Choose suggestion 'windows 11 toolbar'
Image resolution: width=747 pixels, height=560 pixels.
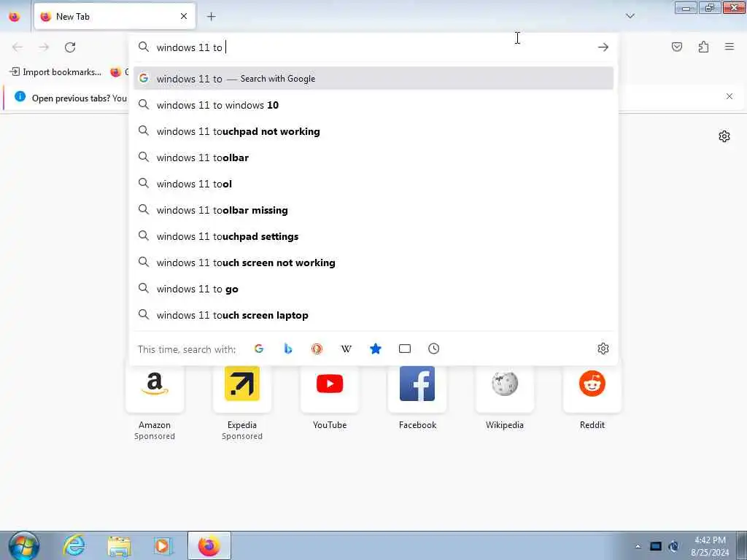[373, 157]
